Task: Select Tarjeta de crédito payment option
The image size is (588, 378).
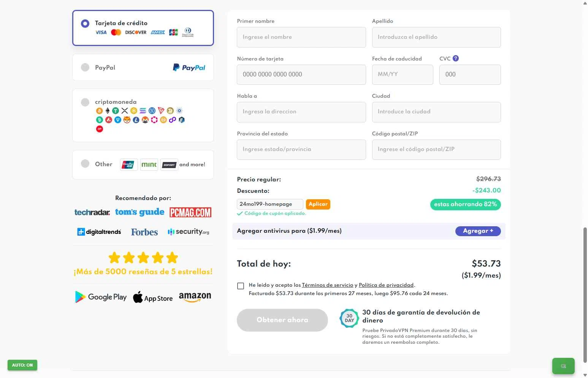Action: coord(143,28)
